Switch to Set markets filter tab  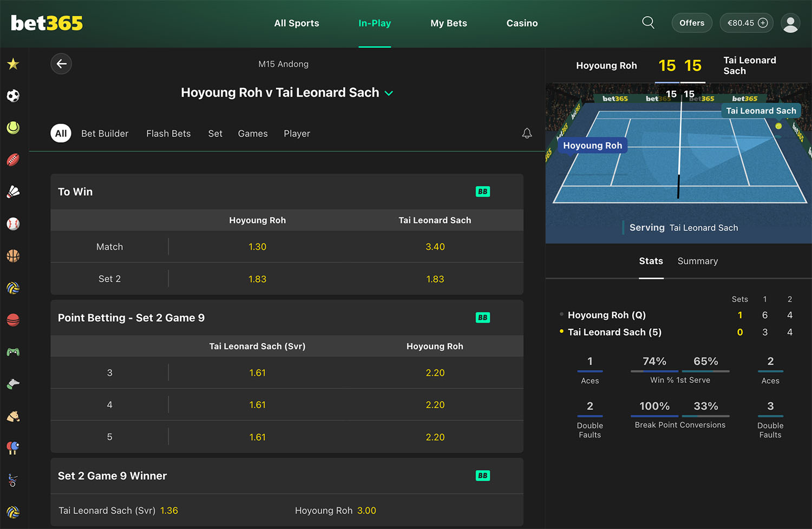tap(215, 134)
